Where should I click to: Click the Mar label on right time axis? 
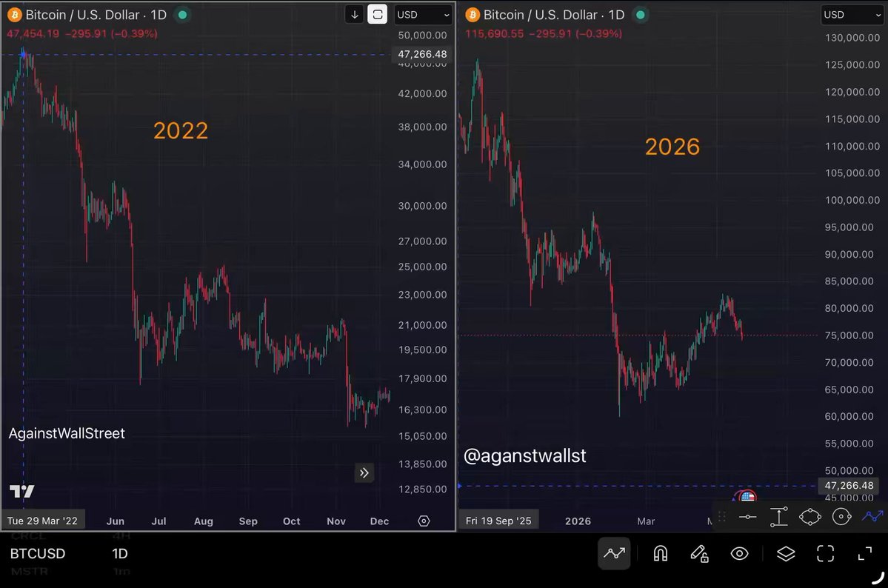(x=646, y=521)
